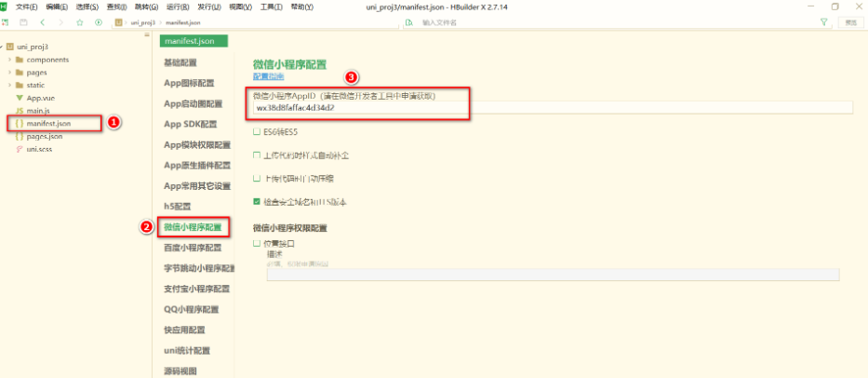Open the App启动图配置 section

(x=194, y=103)
